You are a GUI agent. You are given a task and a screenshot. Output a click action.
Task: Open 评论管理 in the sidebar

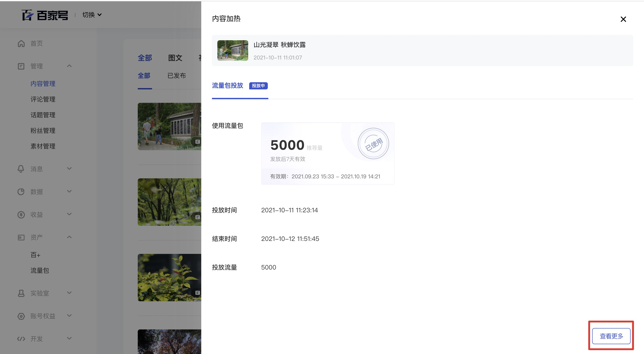[43, 99]
